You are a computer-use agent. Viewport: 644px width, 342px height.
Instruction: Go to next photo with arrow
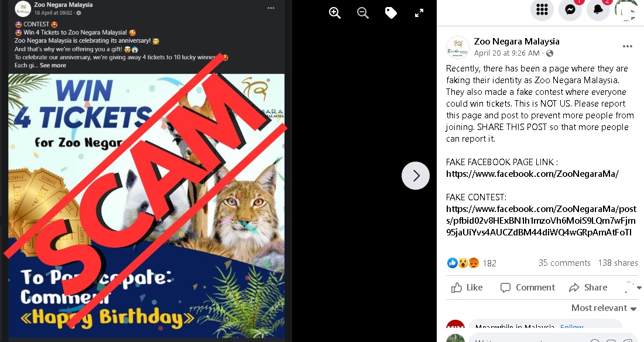416,176
